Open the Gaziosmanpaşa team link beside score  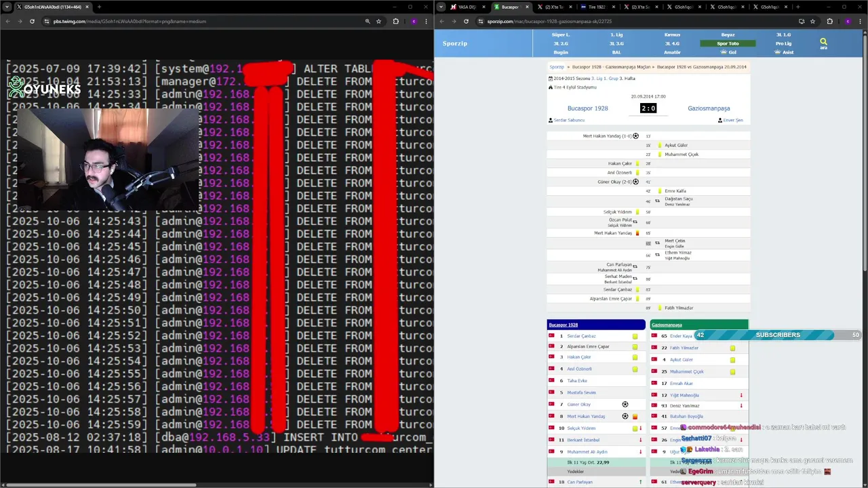coord(709,108)
